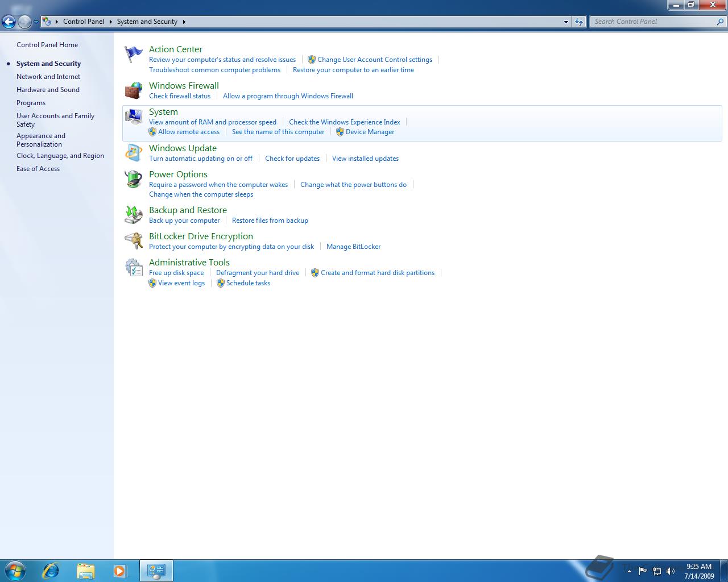Click Troubleshoot common computer problems
Viewport: 728px width, 582px height.
click(x=214, y=70)
